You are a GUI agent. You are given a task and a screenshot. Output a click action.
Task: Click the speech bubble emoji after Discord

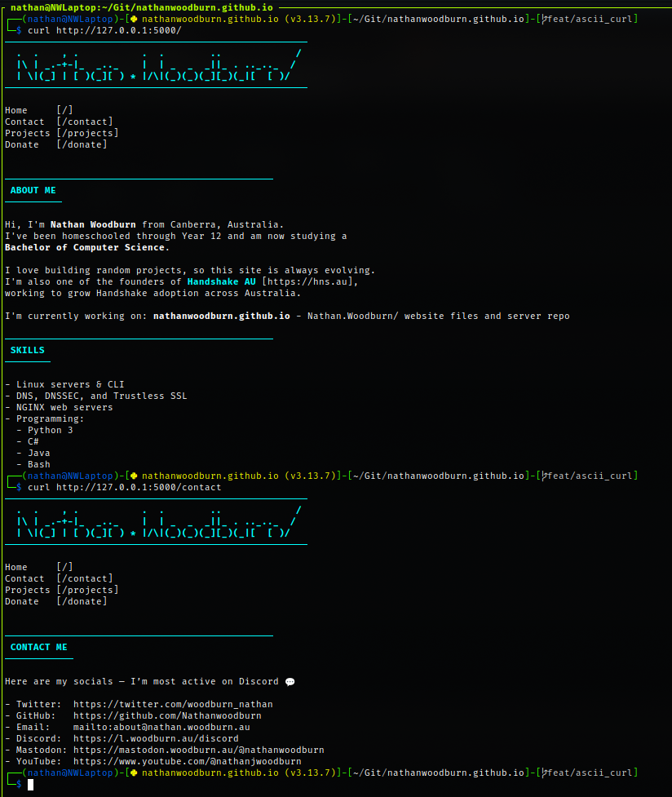click(290, 682)
